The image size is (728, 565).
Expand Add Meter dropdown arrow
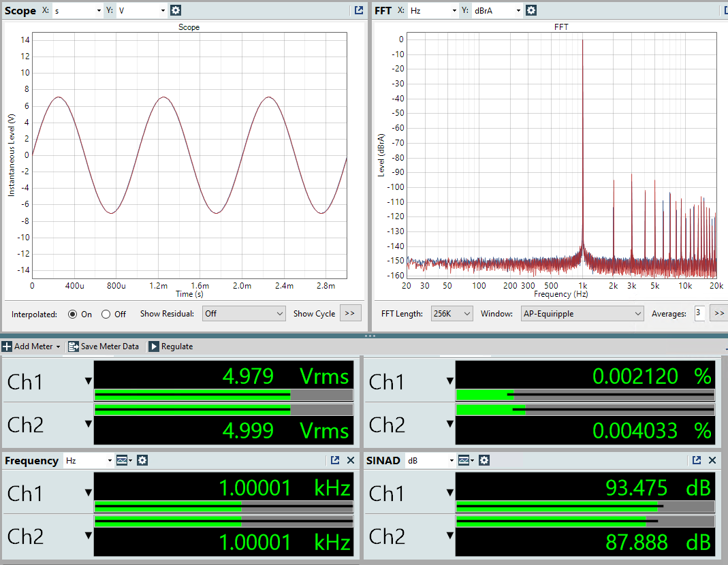[x=58, y=346]
